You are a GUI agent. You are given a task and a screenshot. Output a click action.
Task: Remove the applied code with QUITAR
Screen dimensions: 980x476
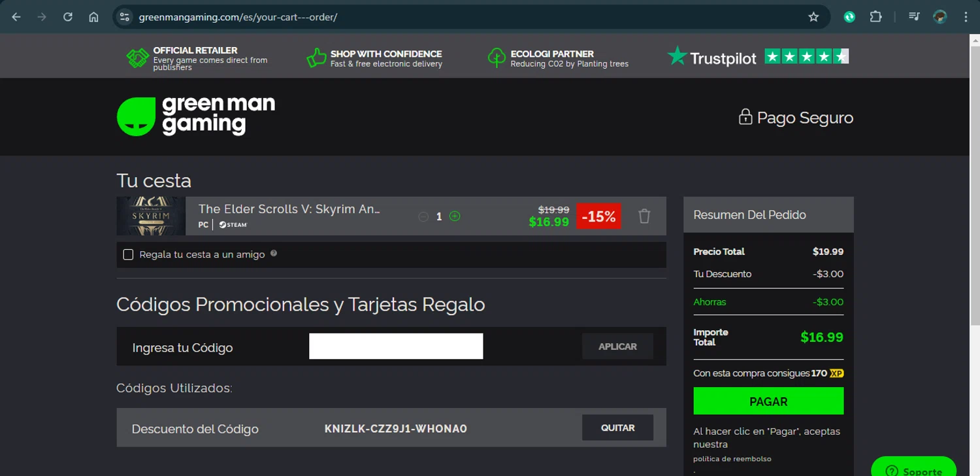617,428
